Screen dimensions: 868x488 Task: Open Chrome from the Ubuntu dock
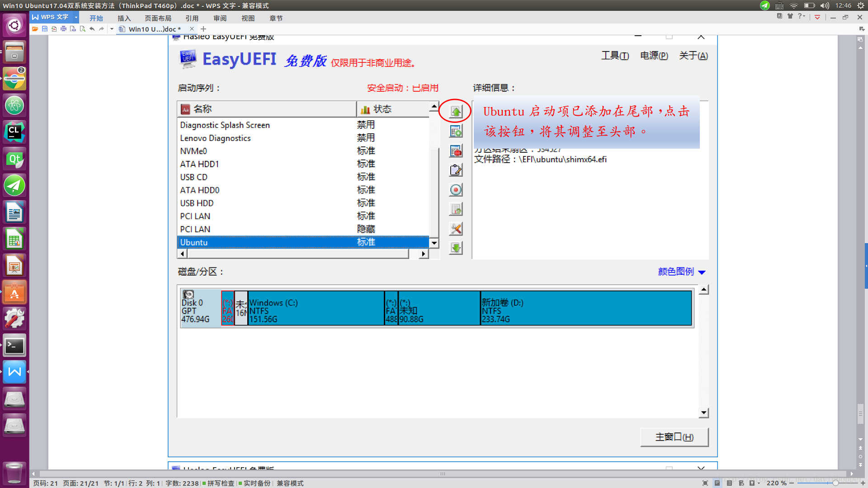click(14, 79)
